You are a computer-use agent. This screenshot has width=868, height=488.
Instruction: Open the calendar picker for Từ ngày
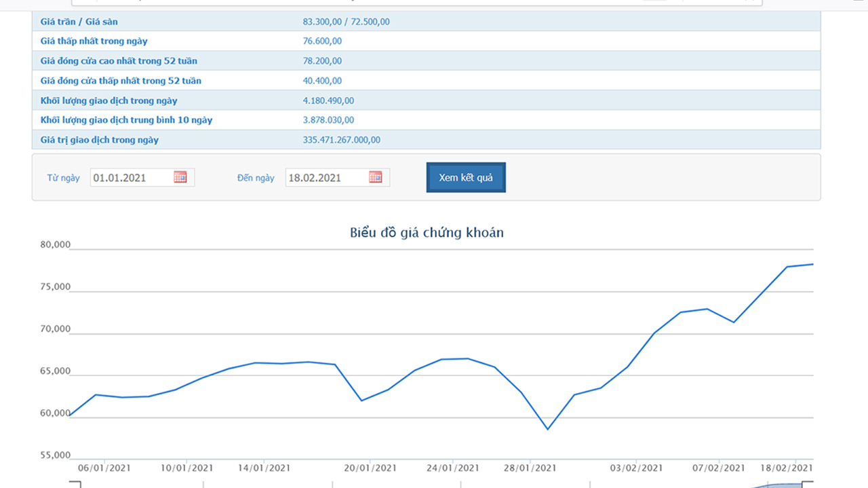pos(180,177)
